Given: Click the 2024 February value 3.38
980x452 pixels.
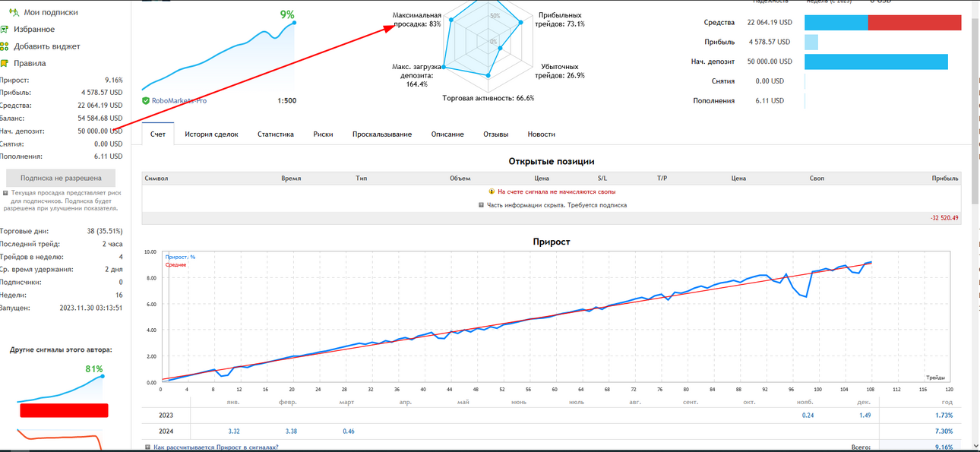Looking at the screenshot, I should coord(292,431).
